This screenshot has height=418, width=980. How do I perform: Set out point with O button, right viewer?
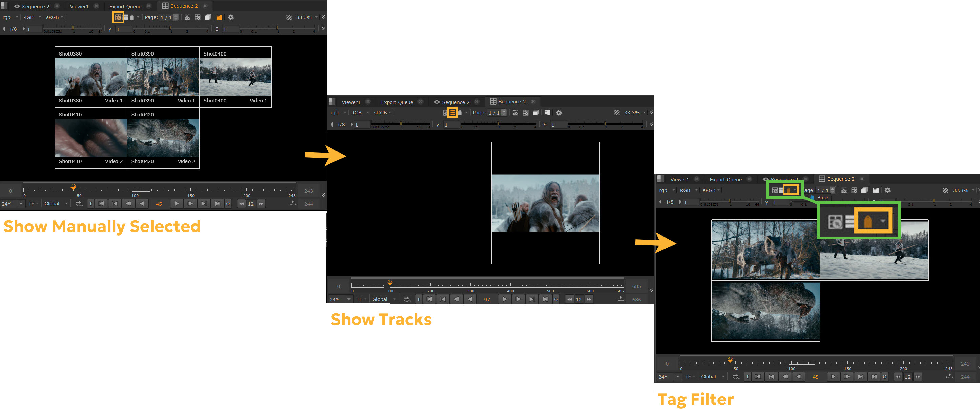884,377
